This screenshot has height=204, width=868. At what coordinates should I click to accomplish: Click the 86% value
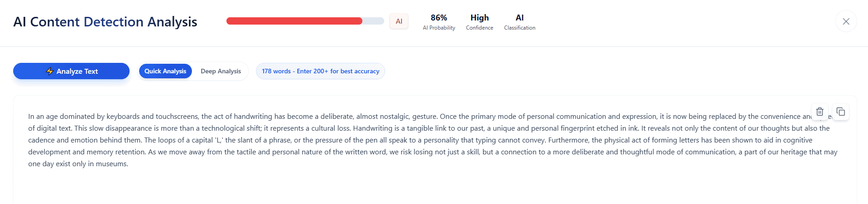[439, 18]
